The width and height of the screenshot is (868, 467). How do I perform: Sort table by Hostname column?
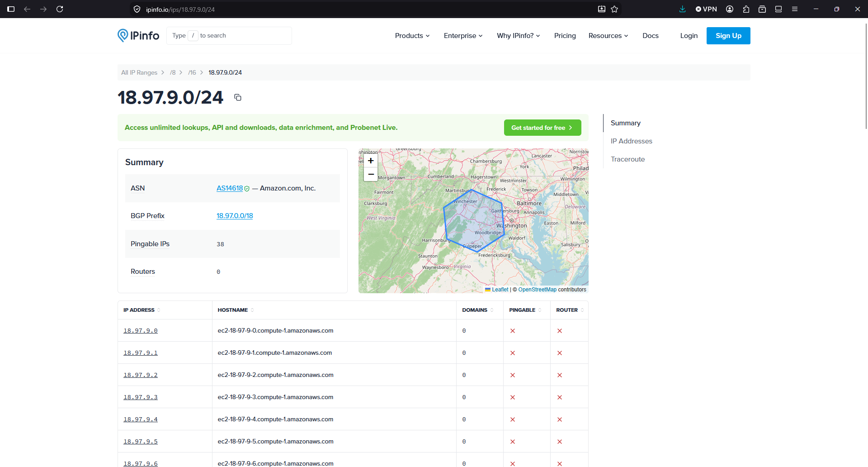coord(236,310)
